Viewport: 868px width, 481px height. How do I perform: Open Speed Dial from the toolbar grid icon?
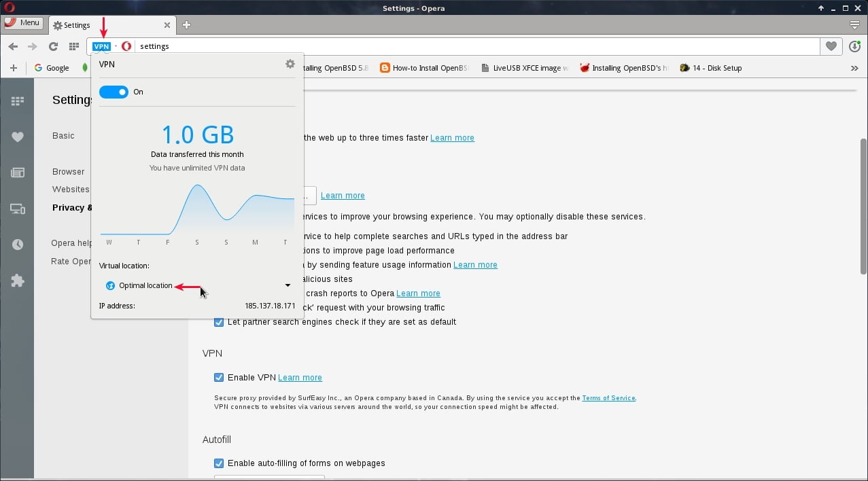click(x=74, y=46)
